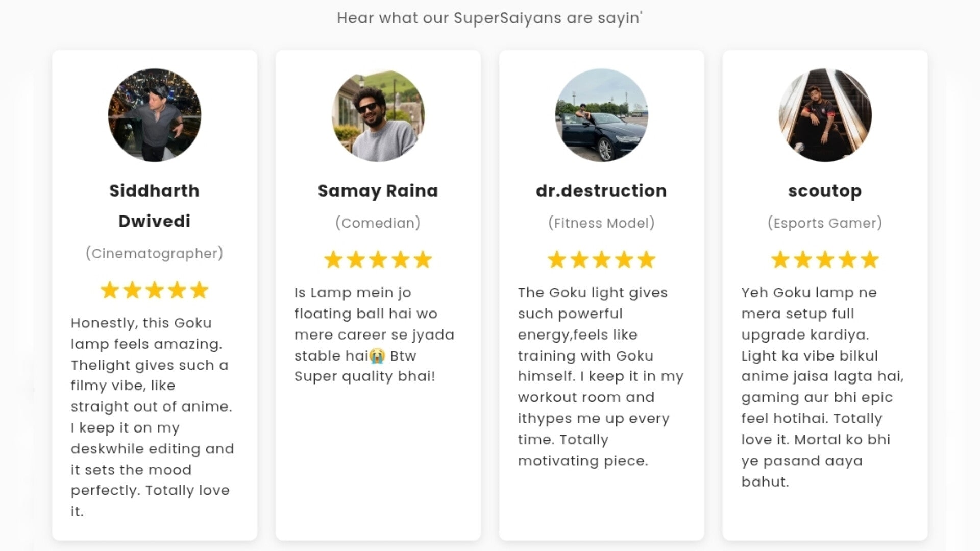980x551 pixels.
Task: Click the scoutop reviewer name
Action: click(825, 191)
